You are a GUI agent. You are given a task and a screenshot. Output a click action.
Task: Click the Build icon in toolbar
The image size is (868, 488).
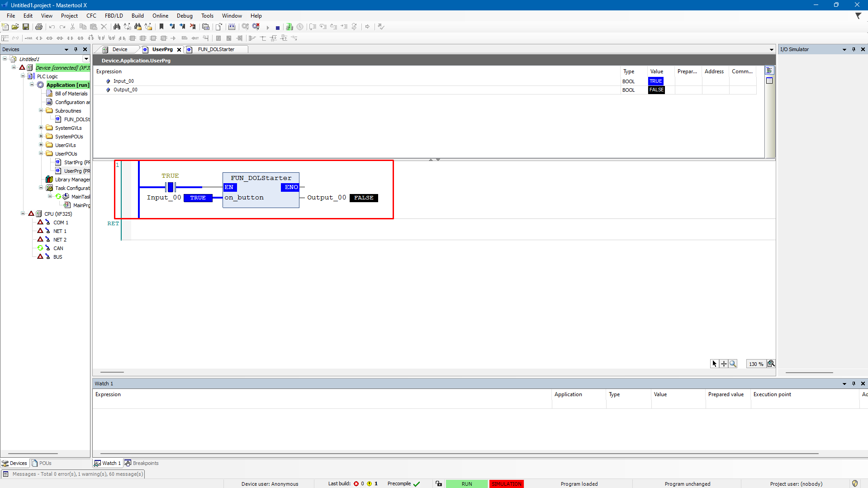point(232,27)
